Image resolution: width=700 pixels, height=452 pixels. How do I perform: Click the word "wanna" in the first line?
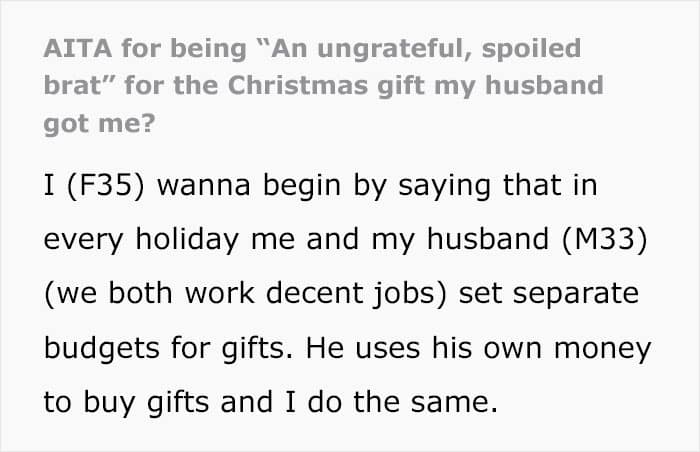(204, 186)
